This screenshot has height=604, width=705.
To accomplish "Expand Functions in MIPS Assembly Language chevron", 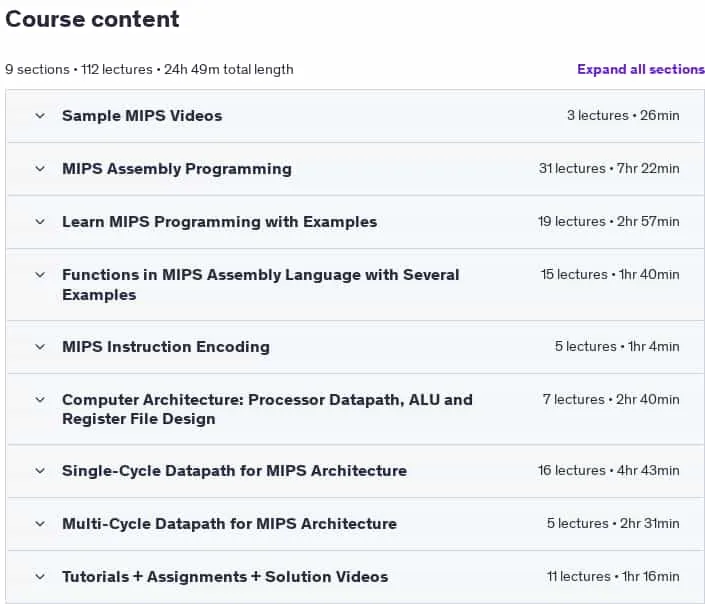I will tap(40, 275).
